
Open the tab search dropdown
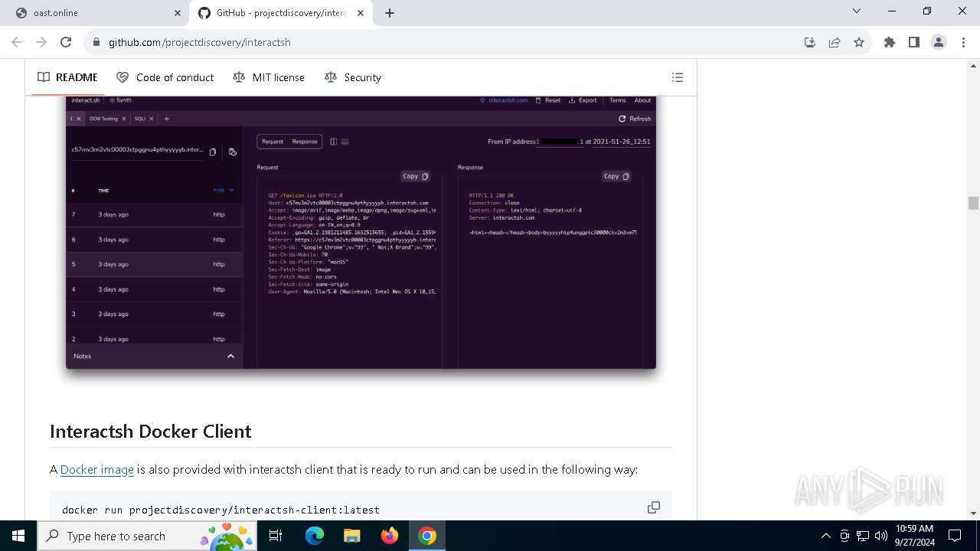click(x=857, y=11)
